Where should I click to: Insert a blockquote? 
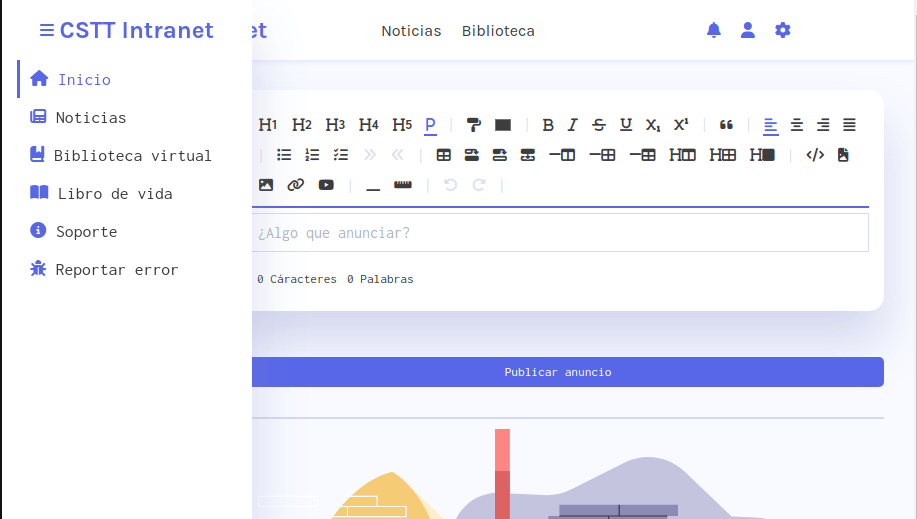727,125
